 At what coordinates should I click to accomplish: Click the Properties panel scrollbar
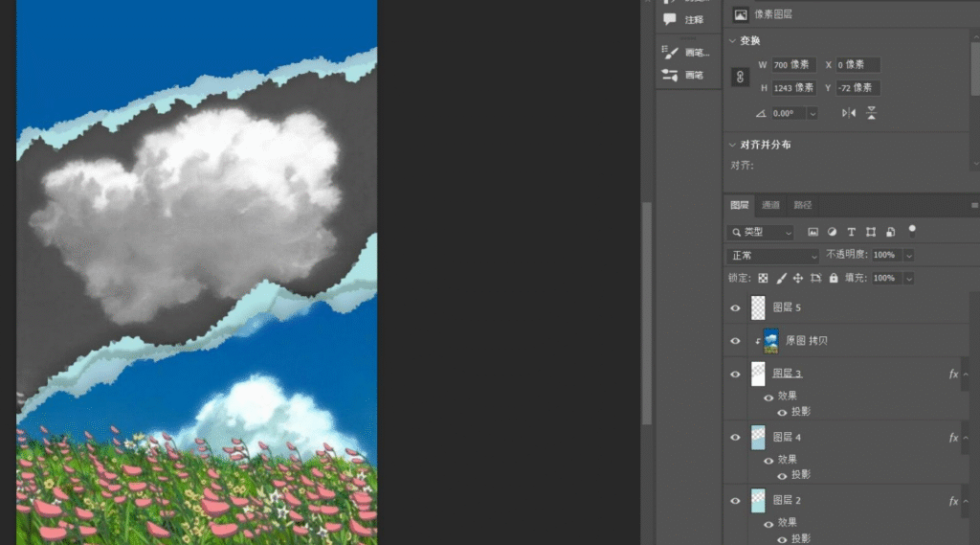[975, 70]
